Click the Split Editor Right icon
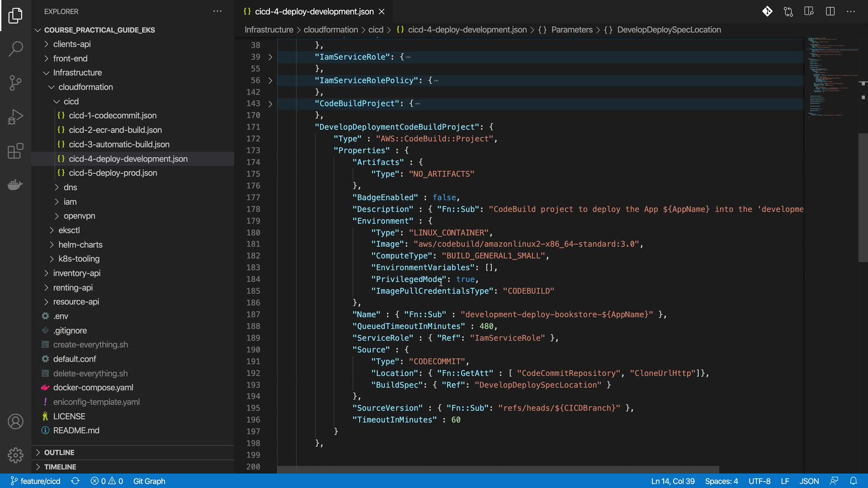 (x=830, y=12)
